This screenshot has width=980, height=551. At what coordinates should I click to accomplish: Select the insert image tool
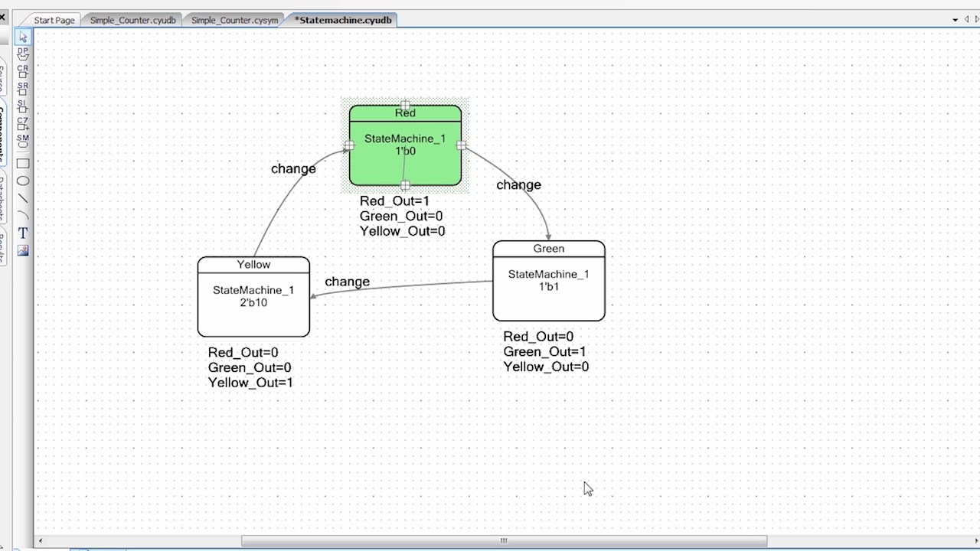coord(23,250)
